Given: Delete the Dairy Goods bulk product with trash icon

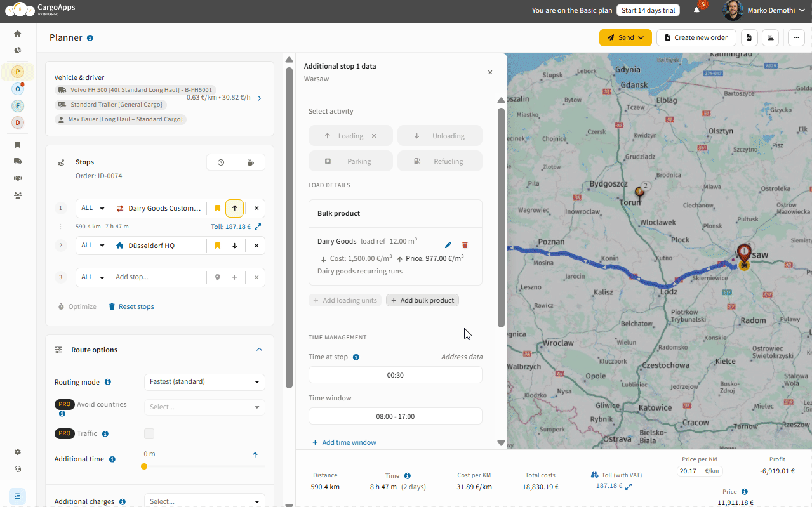Looking at the screenshot, I should [x=465, y=245].
